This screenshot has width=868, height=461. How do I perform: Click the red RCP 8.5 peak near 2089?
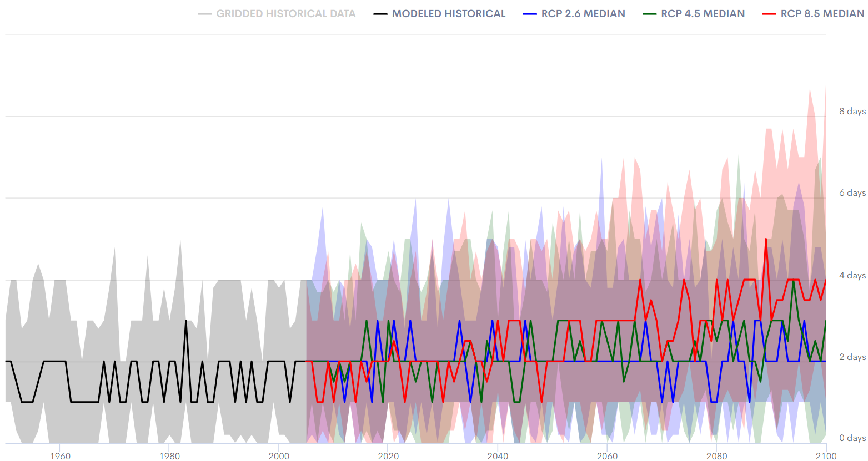pyautogui.click(x=766, y=240)
